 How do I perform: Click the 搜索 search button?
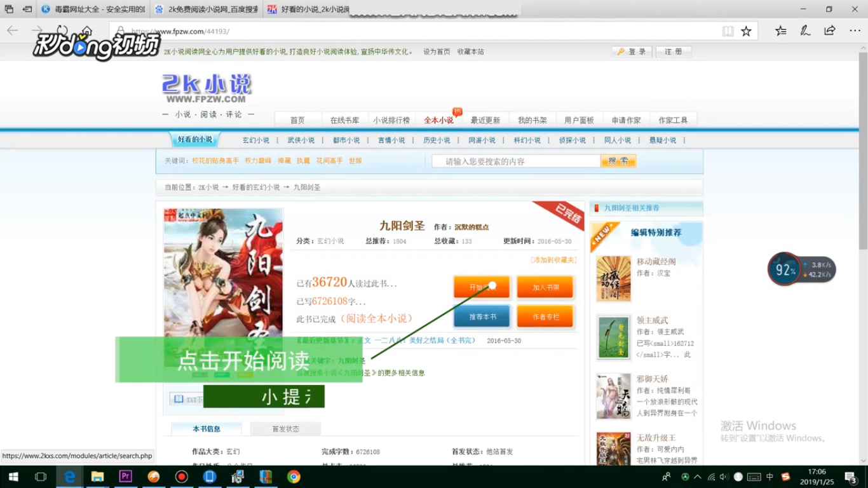[x=618, y=161]
